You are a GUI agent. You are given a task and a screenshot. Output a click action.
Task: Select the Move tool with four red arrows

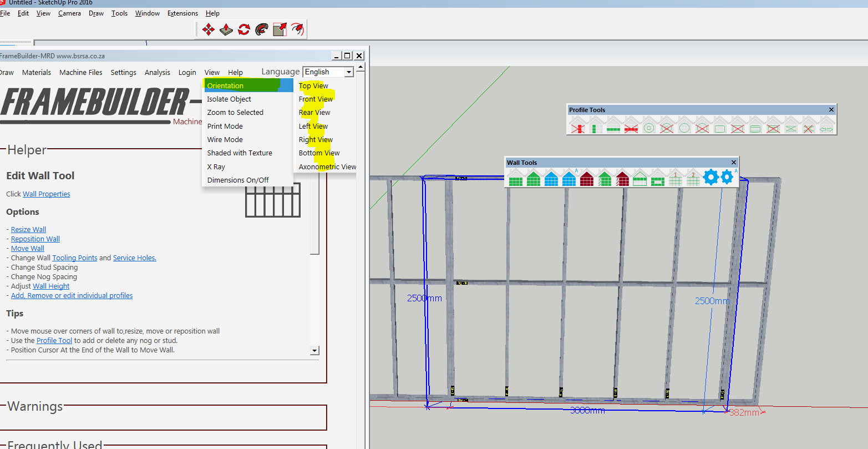pyautogui.click(x=209, y=29)
